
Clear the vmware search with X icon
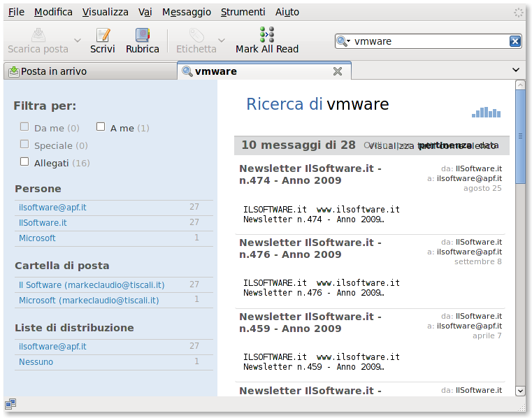click(x=515, y=41)
